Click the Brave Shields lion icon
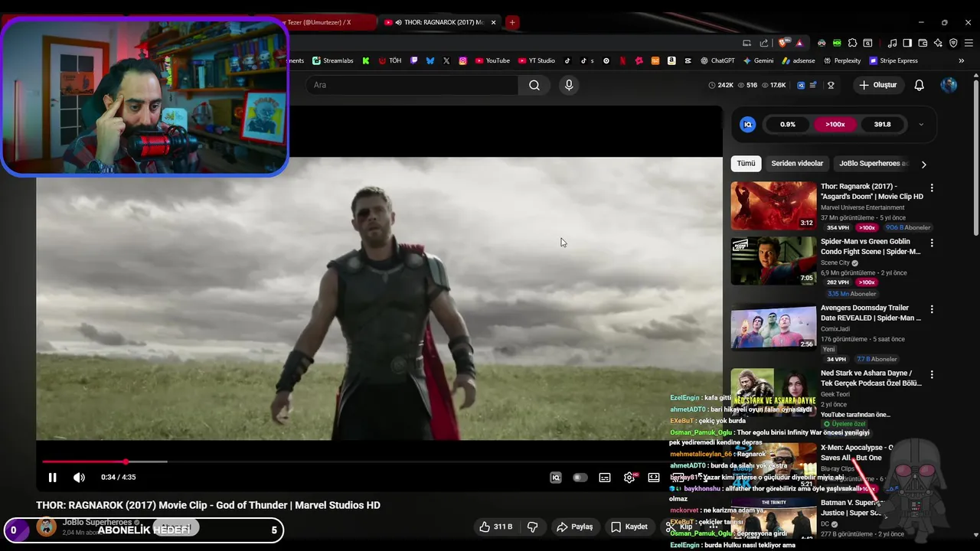Image resolution: width=980 pixels, height=551 pixels. [782, 43]
